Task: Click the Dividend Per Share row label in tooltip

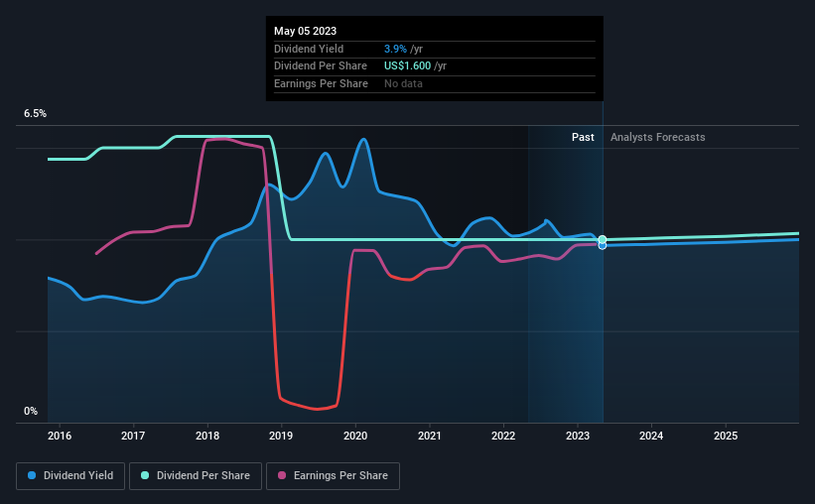Action: click(x=321, y=66)
